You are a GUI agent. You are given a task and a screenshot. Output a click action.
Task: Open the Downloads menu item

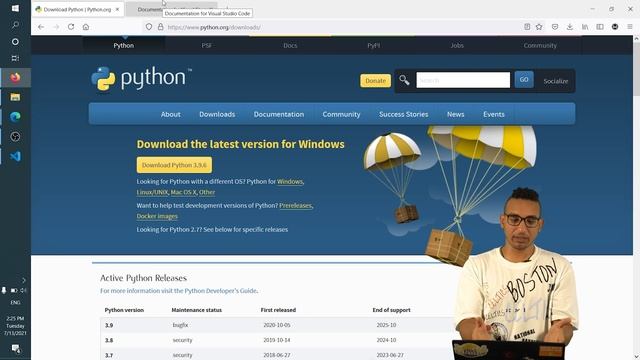(217, 114)
